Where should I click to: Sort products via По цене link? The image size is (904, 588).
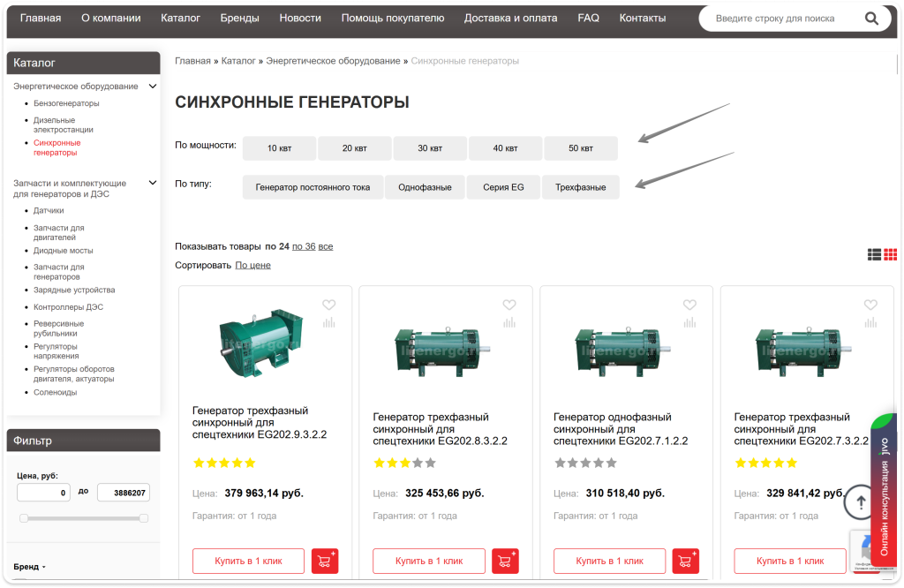tap(252, 265)
